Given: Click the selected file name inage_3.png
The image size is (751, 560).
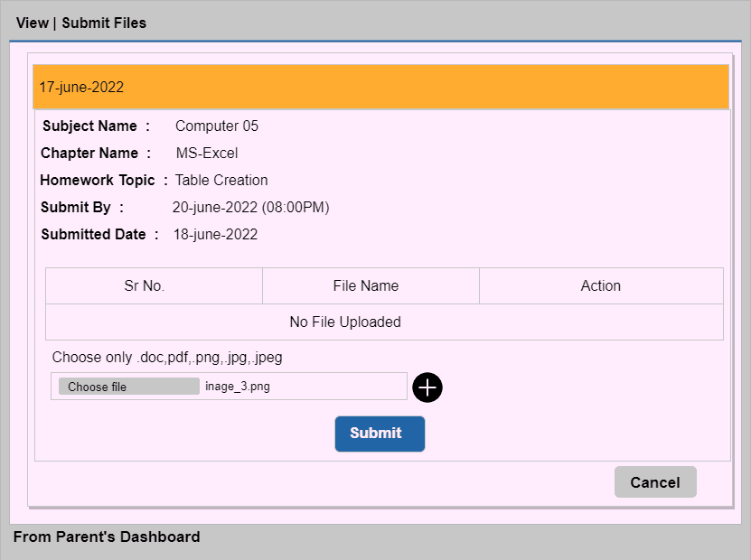Looking at the screenshot, I should click(238, 387).
